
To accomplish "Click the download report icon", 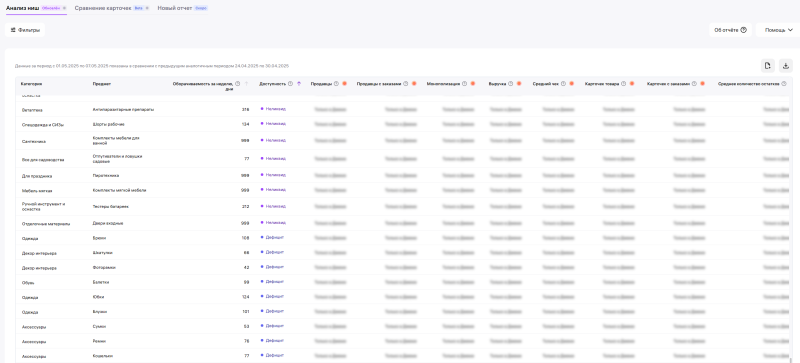I will click(x=786, y=66).
